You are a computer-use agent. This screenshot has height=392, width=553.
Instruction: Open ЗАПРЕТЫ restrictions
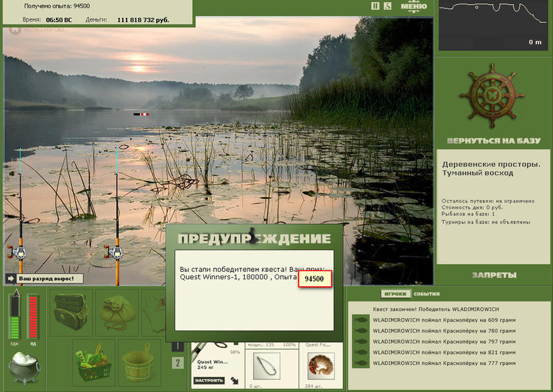[x=494, y=275]
